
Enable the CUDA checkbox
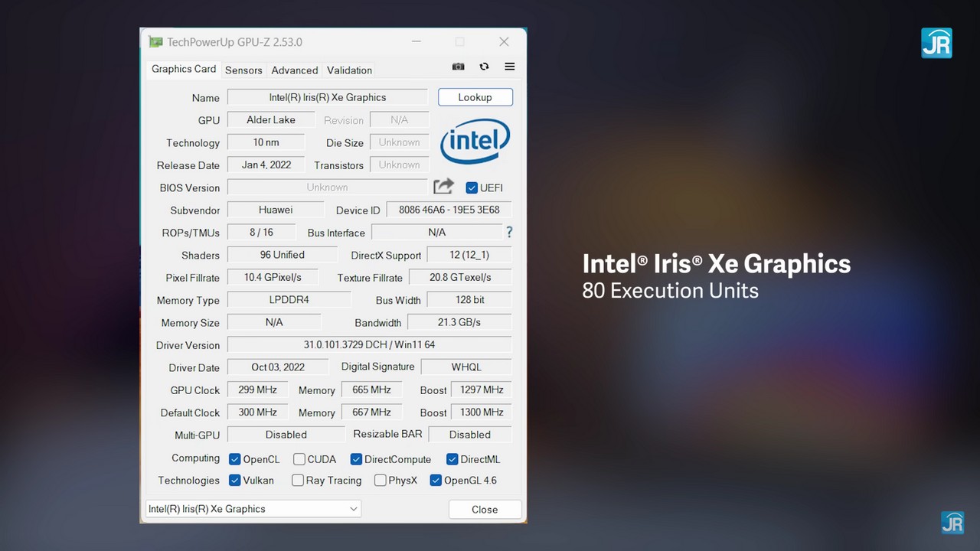[299, 459]
